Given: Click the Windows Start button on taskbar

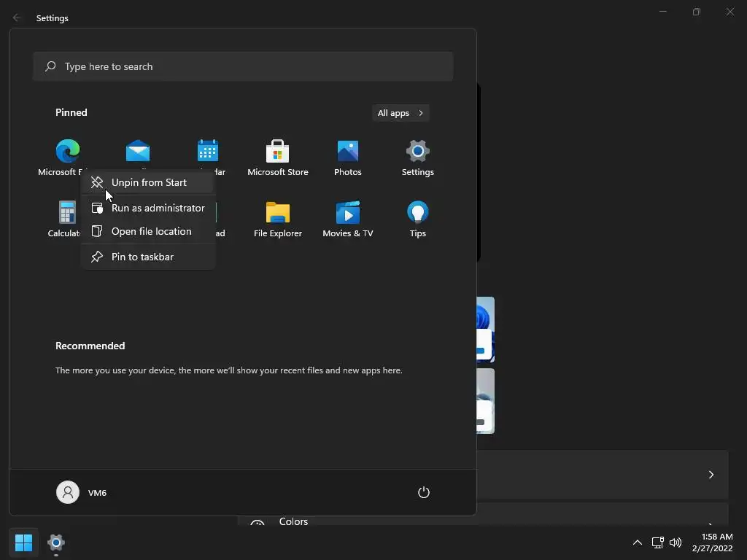Looking at the screenshot, I should point(23,542).
